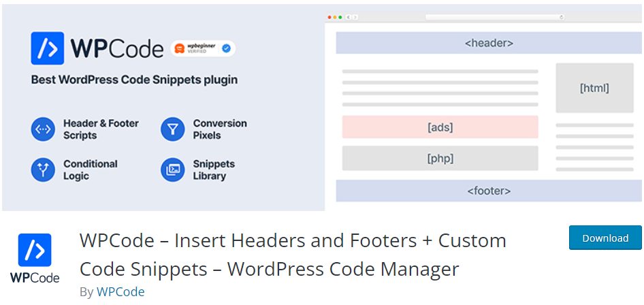Click the green dot in mock browser
Viewport: 644px width, 305px height.
pos(340,17)
